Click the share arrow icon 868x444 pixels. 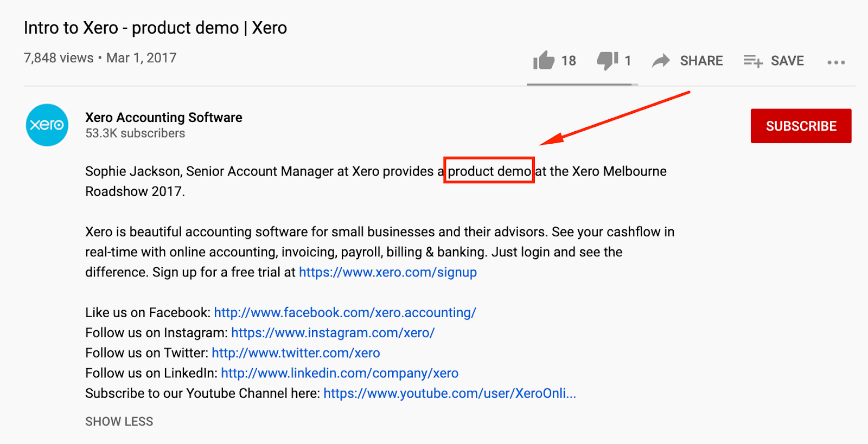tap(661, 61)
